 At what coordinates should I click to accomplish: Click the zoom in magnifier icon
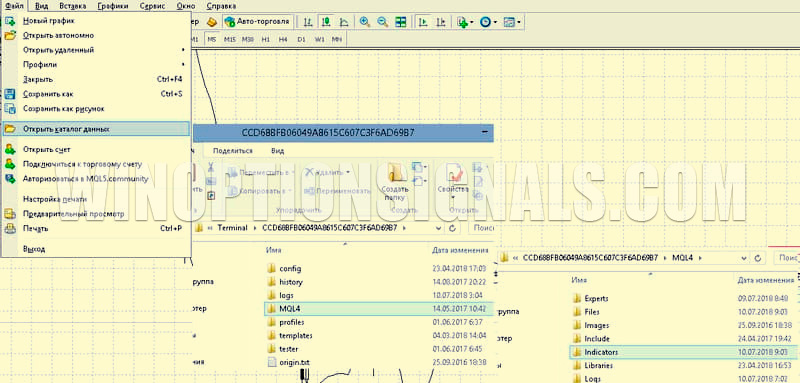(364, 22)
